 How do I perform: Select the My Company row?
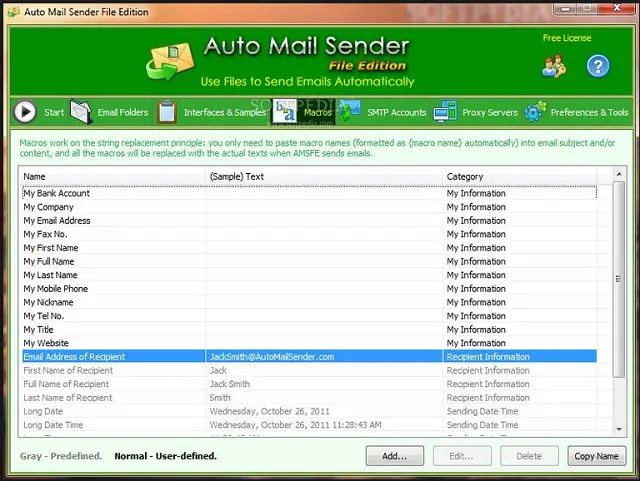[309, 207]
